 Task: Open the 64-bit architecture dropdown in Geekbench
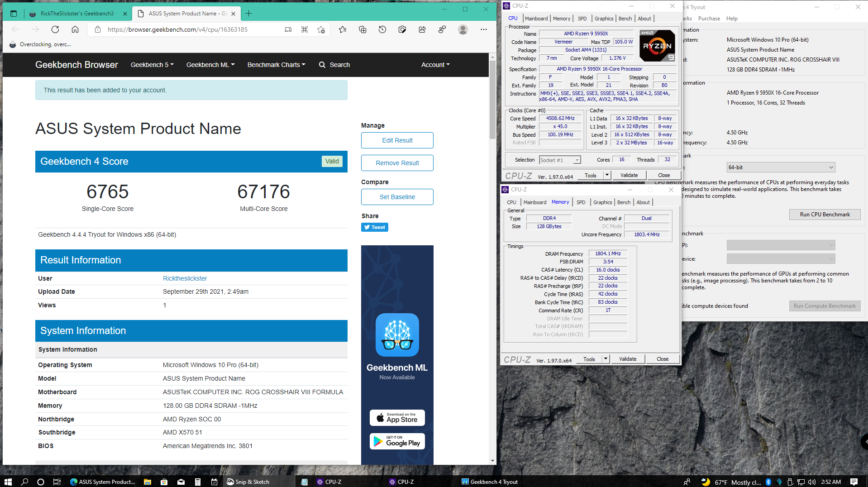tap(781, 167)
